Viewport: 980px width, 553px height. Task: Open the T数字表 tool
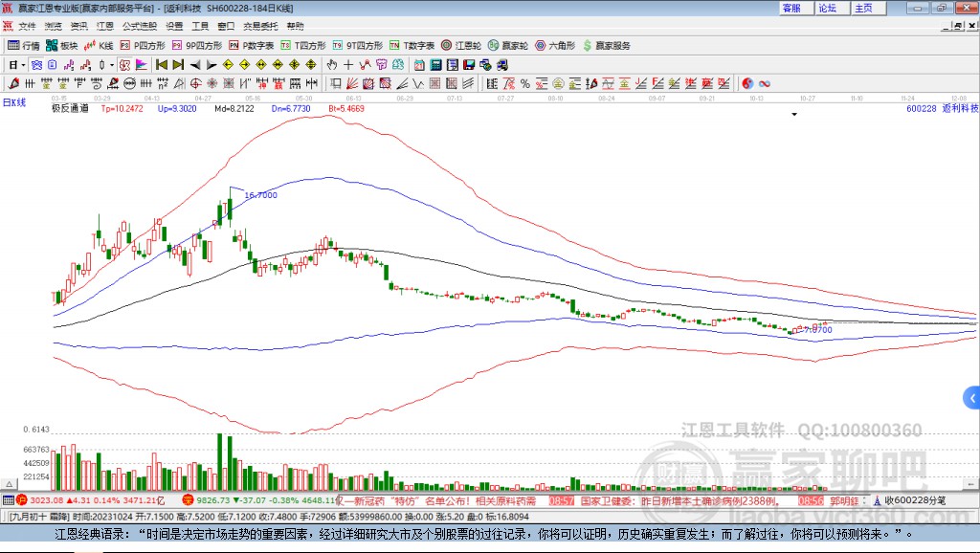[412, 46]
